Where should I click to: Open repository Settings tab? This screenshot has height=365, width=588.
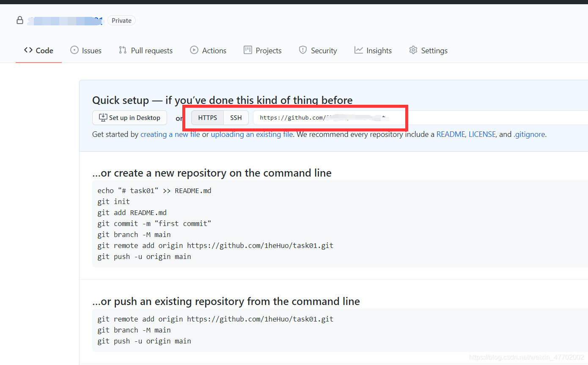(429, 51)
